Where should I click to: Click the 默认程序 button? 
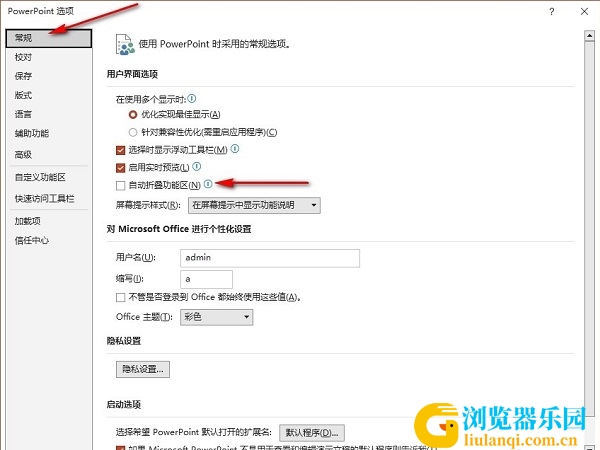pos(312,433)
